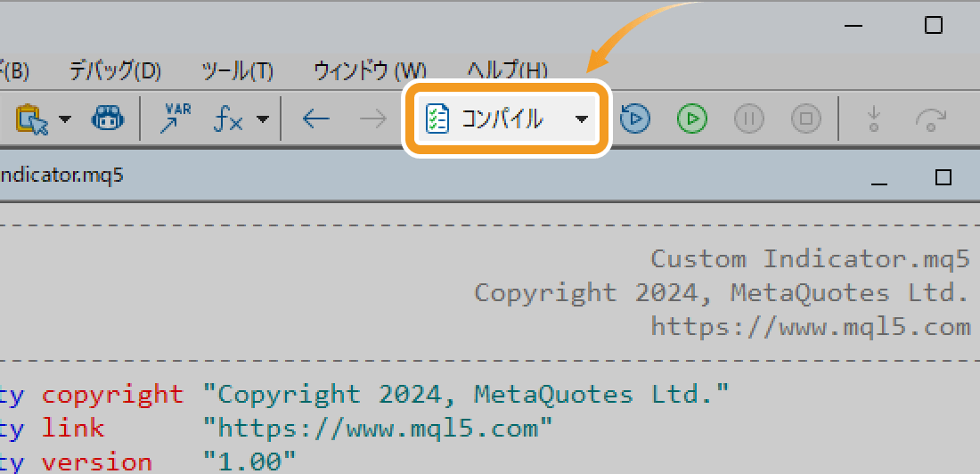Open the ヘルプ(H) menu
Image resolution: width=980 pixels, height=474 pixels.
tap(508, 70)
